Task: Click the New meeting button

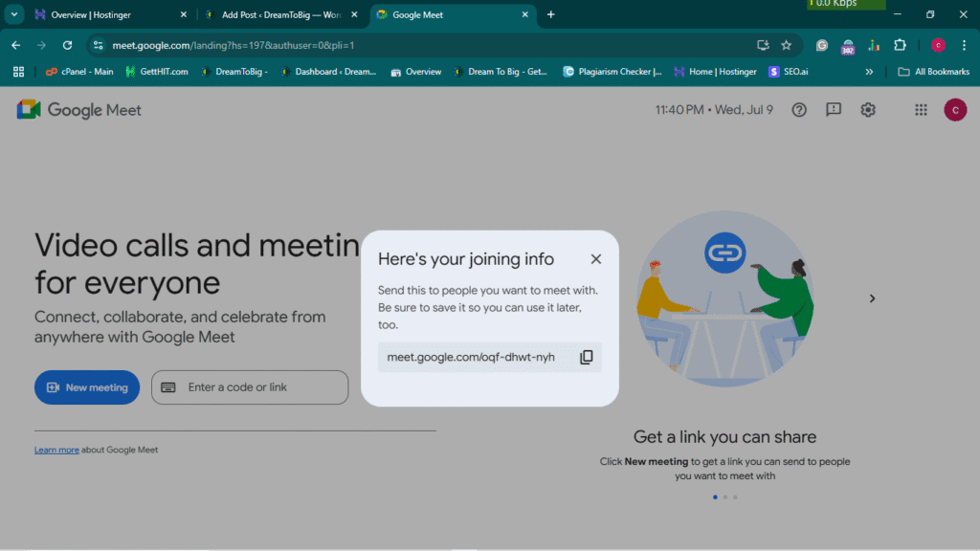Action: coord(87,387)
